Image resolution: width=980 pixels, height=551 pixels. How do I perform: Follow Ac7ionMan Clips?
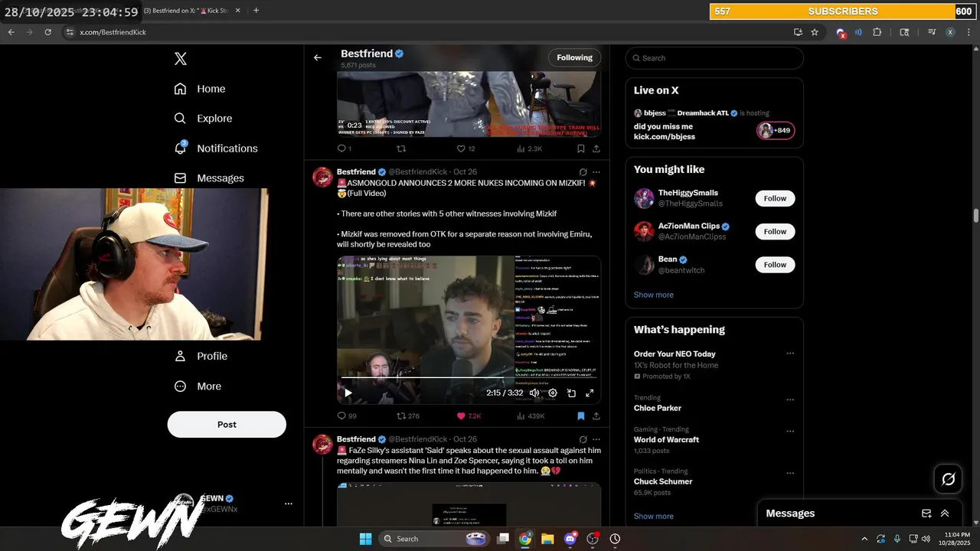click(x=775, y=231)
